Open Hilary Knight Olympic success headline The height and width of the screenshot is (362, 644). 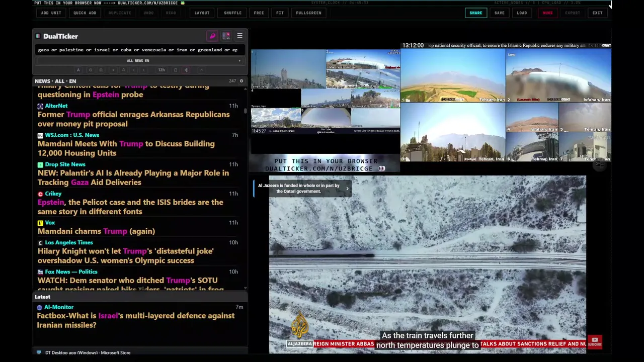125,255
